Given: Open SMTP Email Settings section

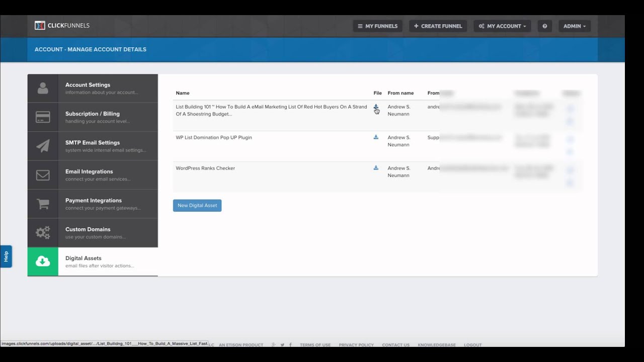Looking at the screenshot, I should point(93,146).
